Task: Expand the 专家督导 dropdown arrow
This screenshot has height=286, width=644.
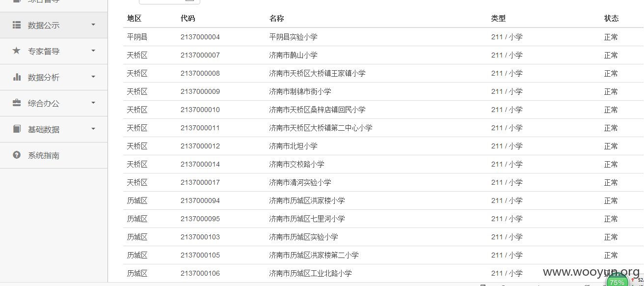Action: coord(93,51)
